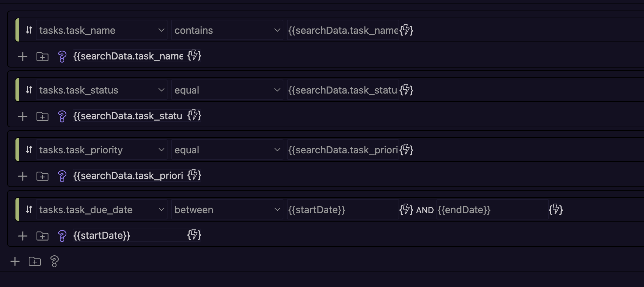This screenshot has width=644, height=287.
Task: Click the sort icon beside tasks.task_name
Action: [29, 30]
